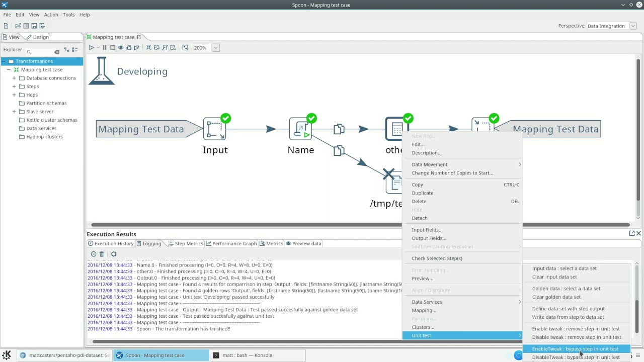Viewport: 644px width, 362px height.
Task: Open the Tools menu
Action: tap(69, 15)
